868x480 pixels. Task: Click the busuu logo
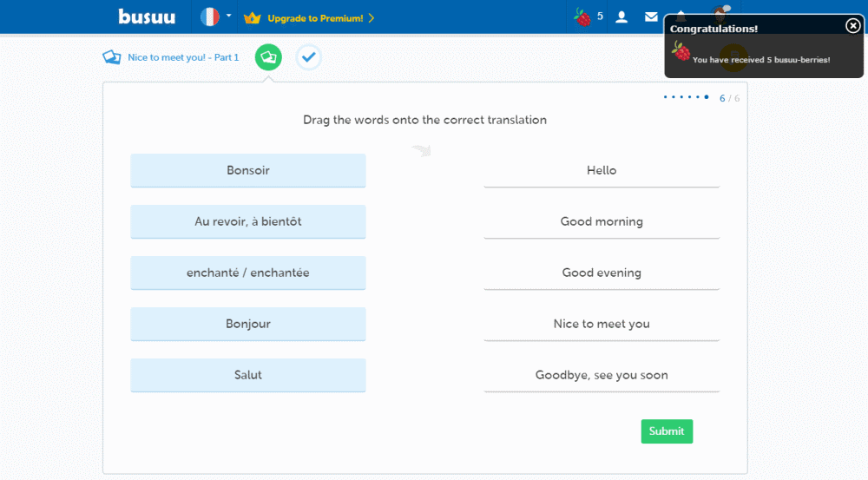click(147, 17)
